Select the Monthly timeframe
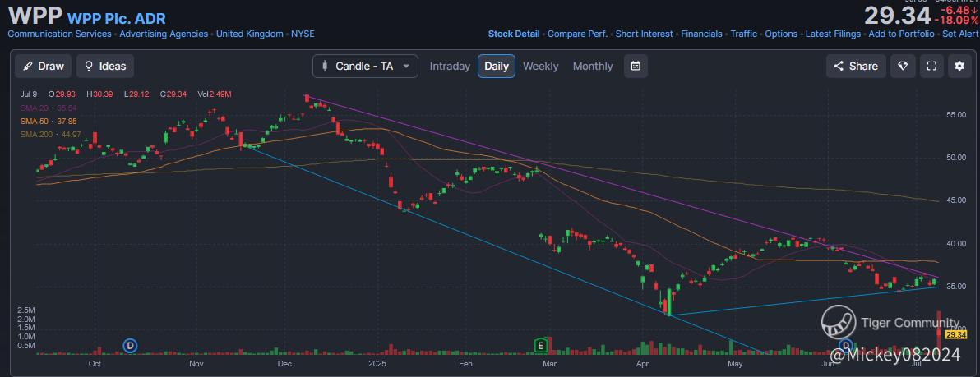980x377 pixels. point(593,67)
